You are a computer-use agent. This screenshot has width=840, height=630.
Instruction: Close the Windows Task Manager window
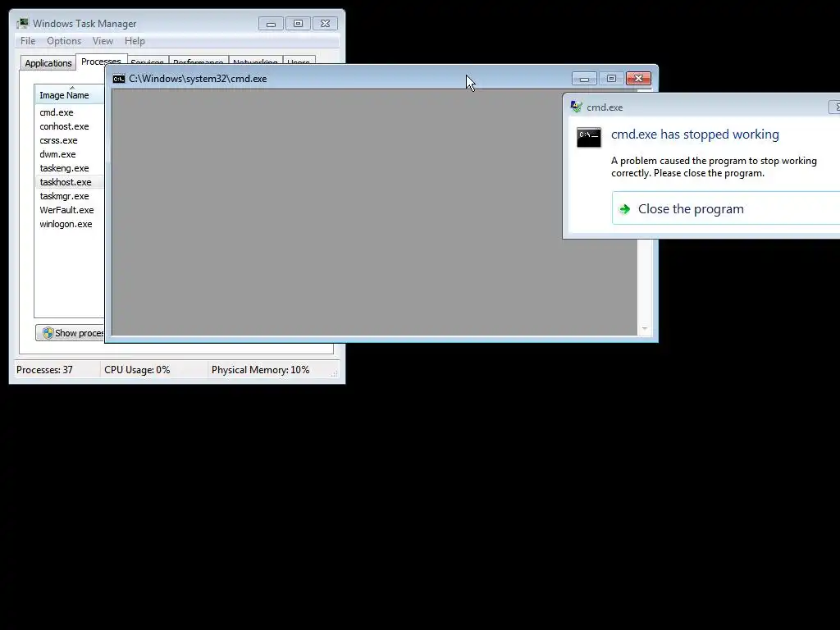click(325, 24)
